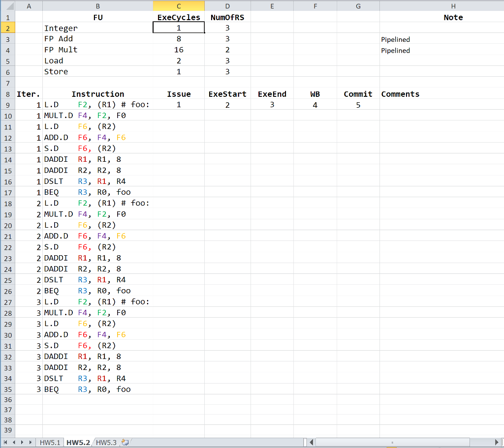The image size is (504, 448).
Task: Go to first sheet navigation arrow
Action: 4,443
